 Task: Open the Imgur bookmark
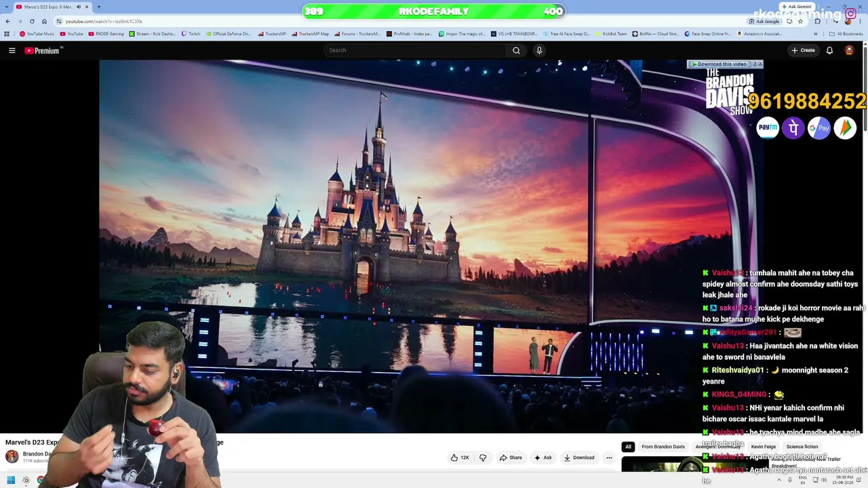(461, 34)
